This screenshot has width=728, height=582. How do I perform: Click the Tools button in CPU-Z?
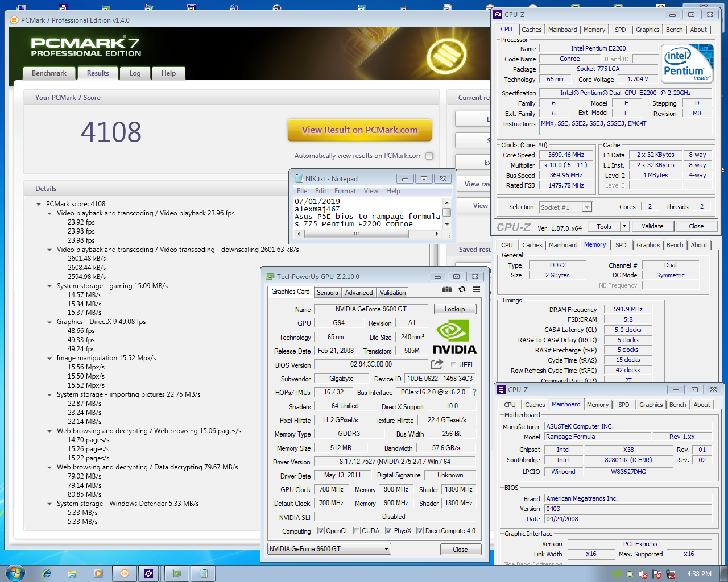tap(604, 226)
